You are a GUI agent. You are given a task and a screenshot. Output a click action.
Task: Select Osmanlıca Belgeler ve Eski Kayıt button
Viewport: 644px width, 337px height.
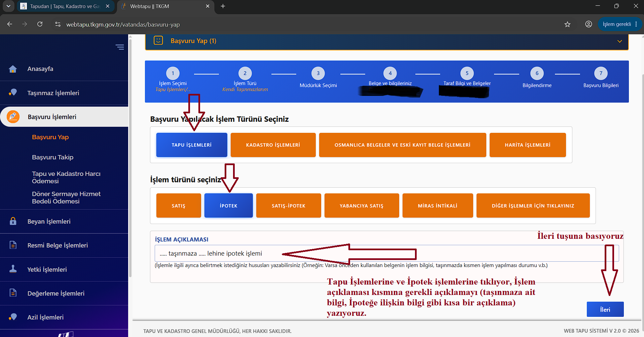(403, 145)
